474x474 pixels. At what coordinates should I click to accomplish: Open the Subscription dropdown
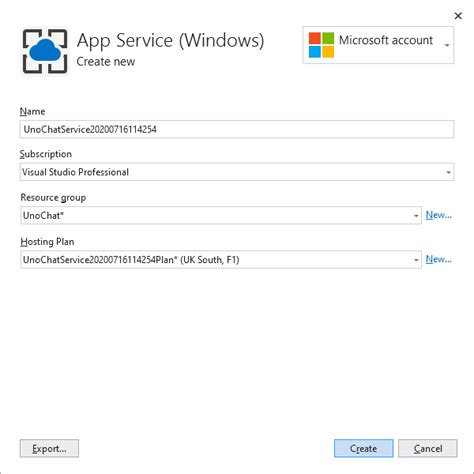[237, 172]
